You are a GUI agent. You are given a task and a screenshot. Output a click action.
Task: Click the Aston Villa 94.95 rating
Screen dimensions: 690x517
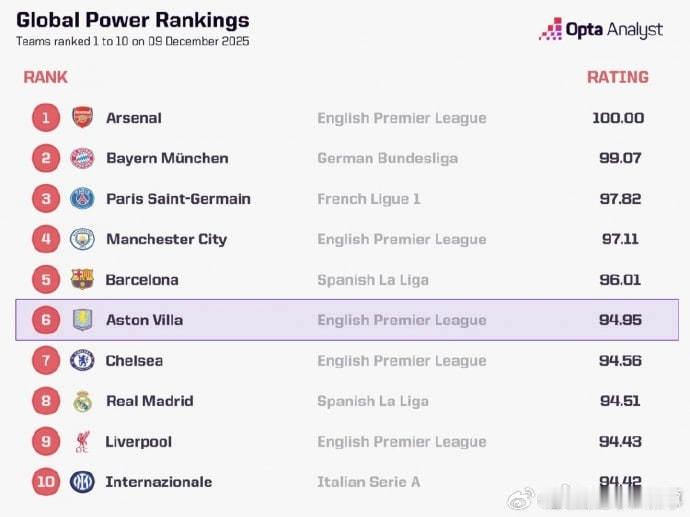(620, 320)
